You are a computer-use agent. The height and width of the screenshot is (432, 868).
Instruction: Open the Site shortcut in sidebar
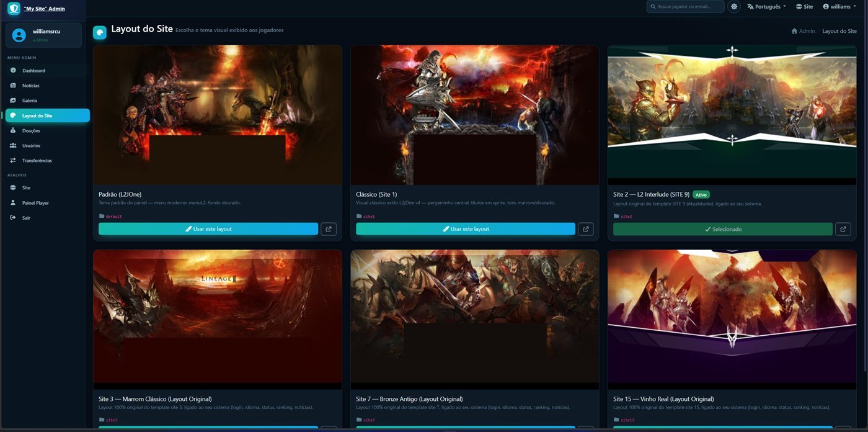point(48,187)
